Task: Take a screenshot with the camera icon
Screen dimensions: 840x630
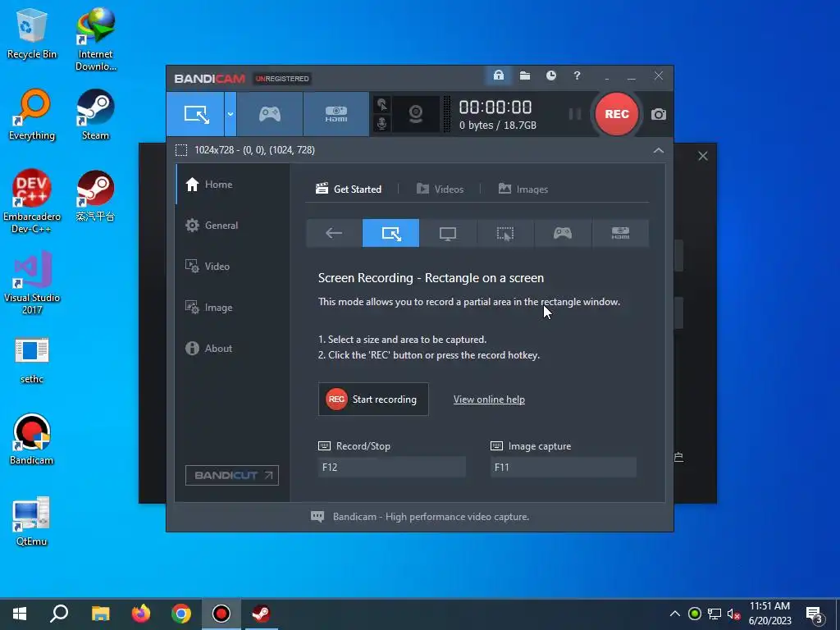Action: click(x=659, y=114)
